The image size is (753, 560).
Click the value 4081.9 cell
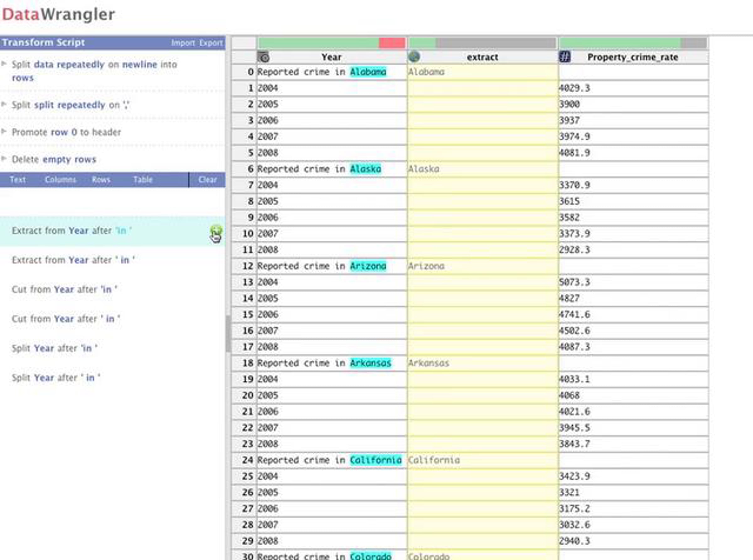coord(634,153)
